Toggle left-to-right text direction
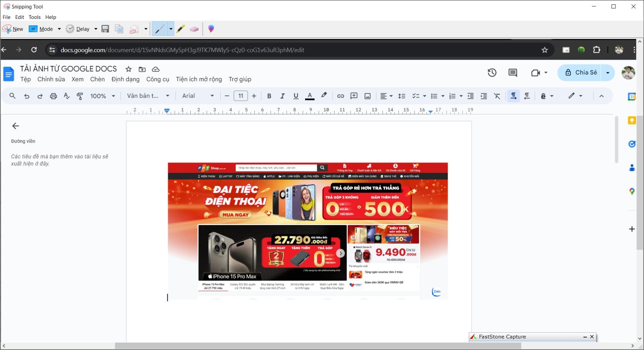This screenshot has height=350, width=644. click(514, 96)
